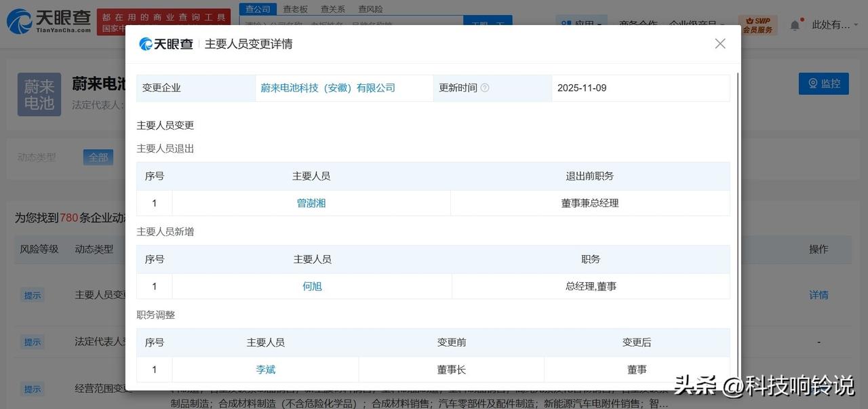Click the 提示 tag in the 经营范围变更 row
The height and width of the screenshot is (409, 868).
(33, 389)
